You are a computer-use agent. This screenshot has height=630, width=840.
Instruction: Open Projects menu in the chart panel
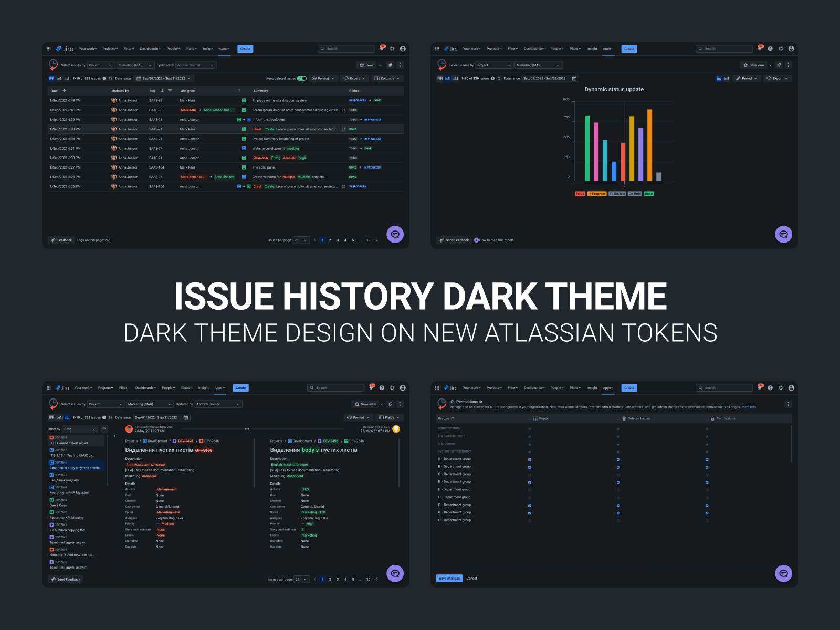(x=494, y=49)
